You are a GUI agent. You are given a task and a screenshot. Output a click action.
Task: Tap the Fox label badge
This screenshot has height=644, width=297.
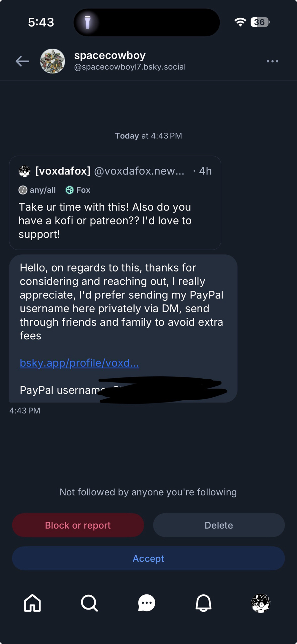(x=78, y=190)
